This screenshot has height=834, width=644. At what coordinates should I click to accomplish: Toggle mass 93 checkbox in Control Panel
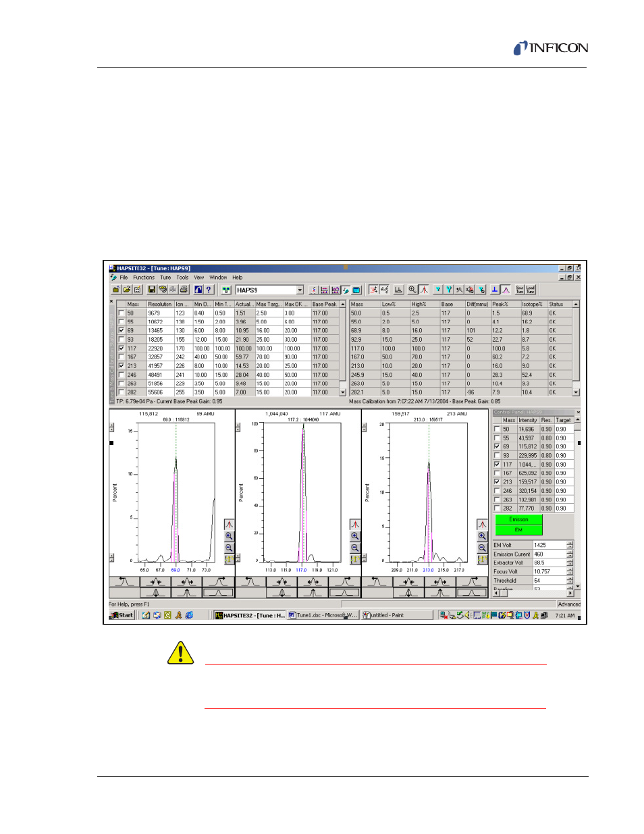(x=498, y=456)
